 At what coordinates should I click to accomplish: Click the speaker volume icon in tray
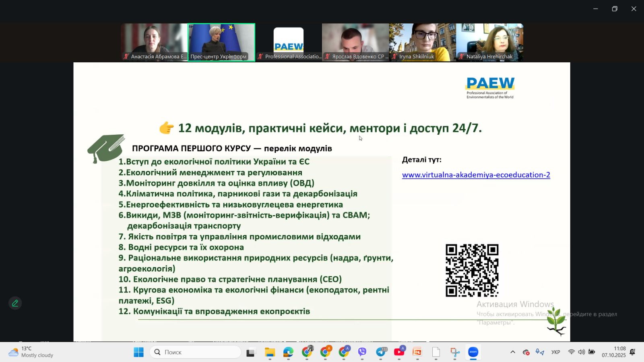pos(581,352)
